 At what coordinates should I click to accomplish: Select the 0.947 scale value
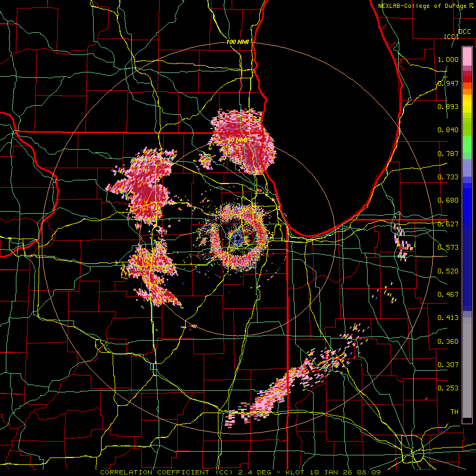tap(448, 83)
